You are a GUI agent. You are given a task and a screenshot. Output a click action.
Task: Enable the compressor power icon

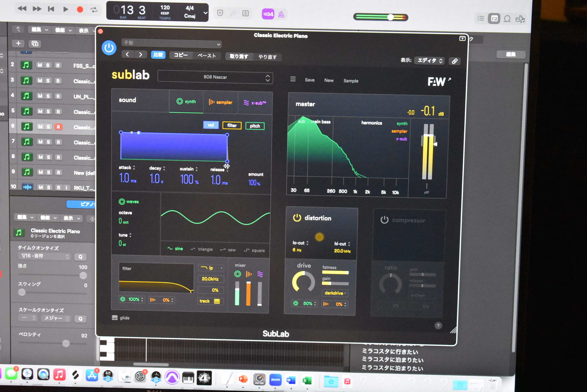(x=384, y=220)
